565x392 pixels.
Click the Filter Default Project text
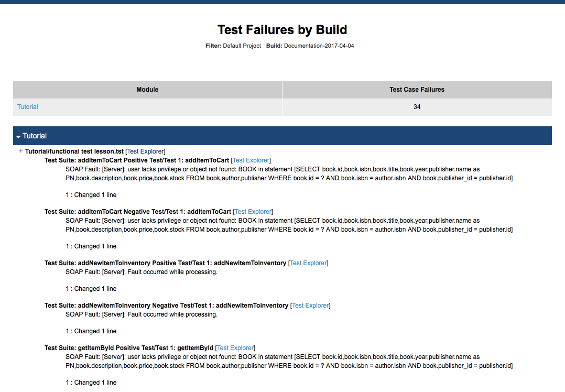(x=233, y=46)
